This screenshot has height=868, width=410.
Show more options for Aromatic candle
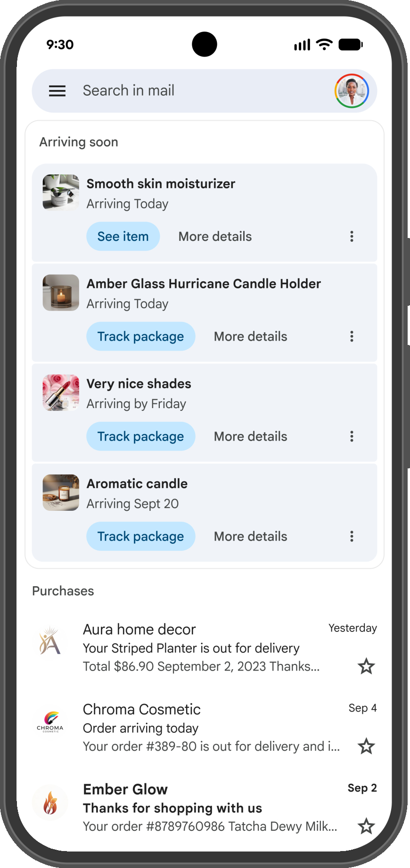click(352, 536)
